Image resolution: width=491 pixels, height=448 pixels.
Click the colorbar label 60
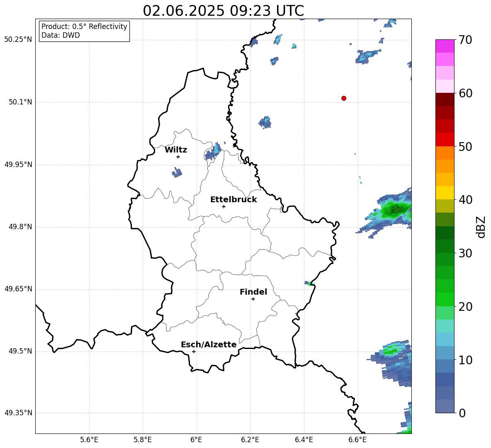coord(465,93)
